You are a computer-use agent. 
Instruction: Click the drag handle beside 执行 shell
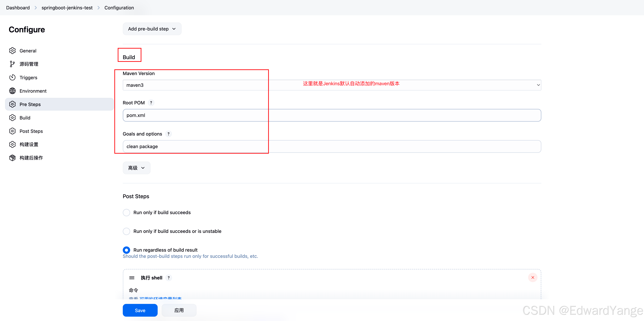point(132,278)
